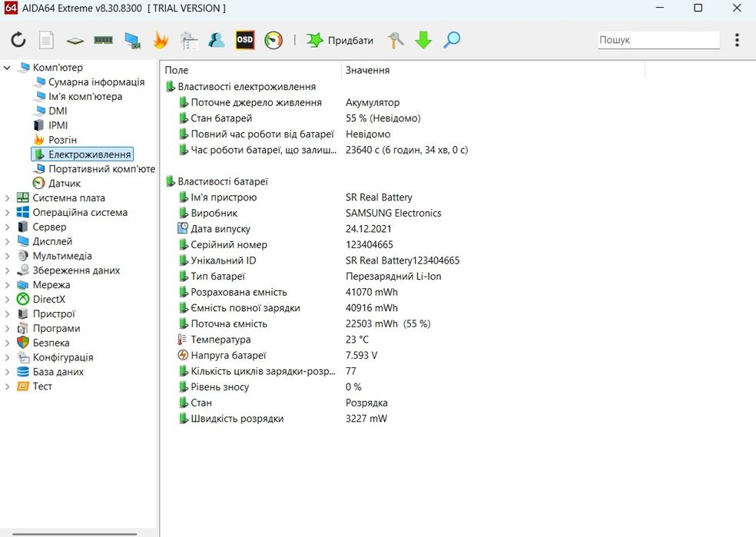Select the Пристрої tree label
Viewport: 756px width, 537px height.
pyautogui.click(x=54, y=313)
